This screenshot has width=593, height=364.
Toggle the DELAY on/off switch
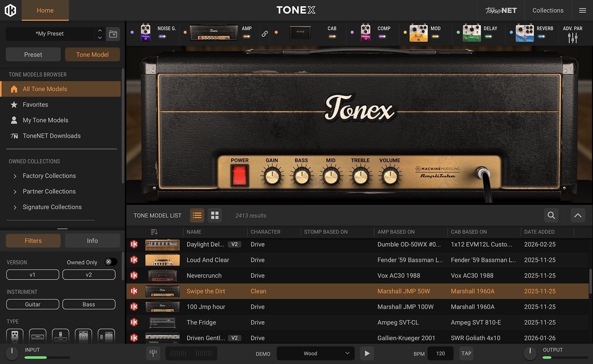click(x=488, y=36)
